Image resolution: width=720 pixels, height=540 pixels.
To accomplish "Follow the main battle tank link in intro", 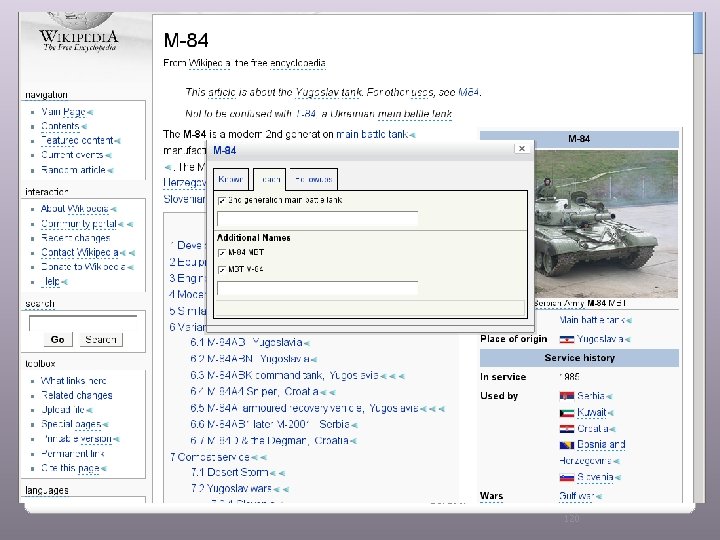I will coord(372,134).
